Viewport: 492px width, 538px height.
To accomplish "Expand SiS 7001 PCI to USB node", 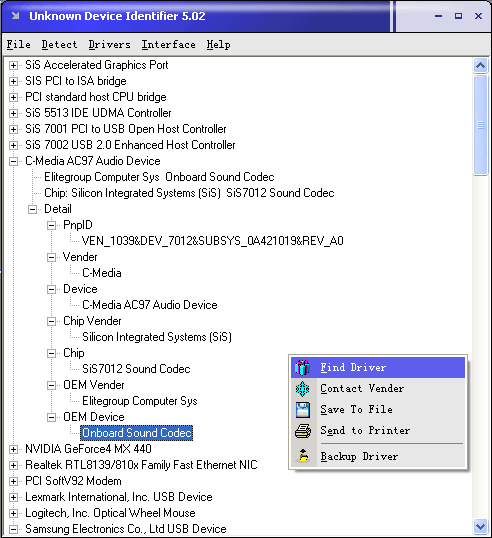I will point(13,129).
